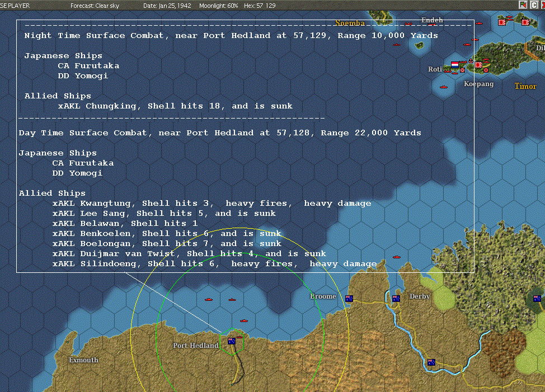Screen dimensions: 545x392
Task: Select the Australian base flag at Derby
Action: (396, 298)
